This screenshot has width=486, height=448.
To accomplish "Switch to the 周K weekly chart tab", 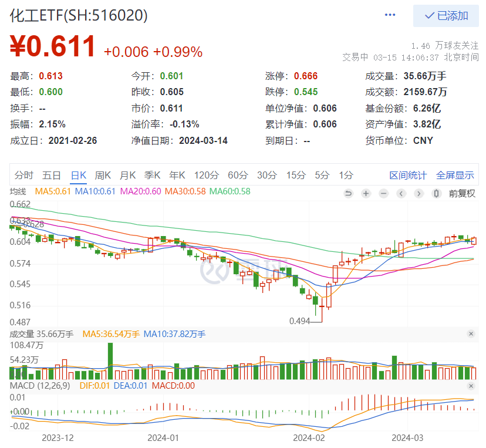I will coord(103,175).
